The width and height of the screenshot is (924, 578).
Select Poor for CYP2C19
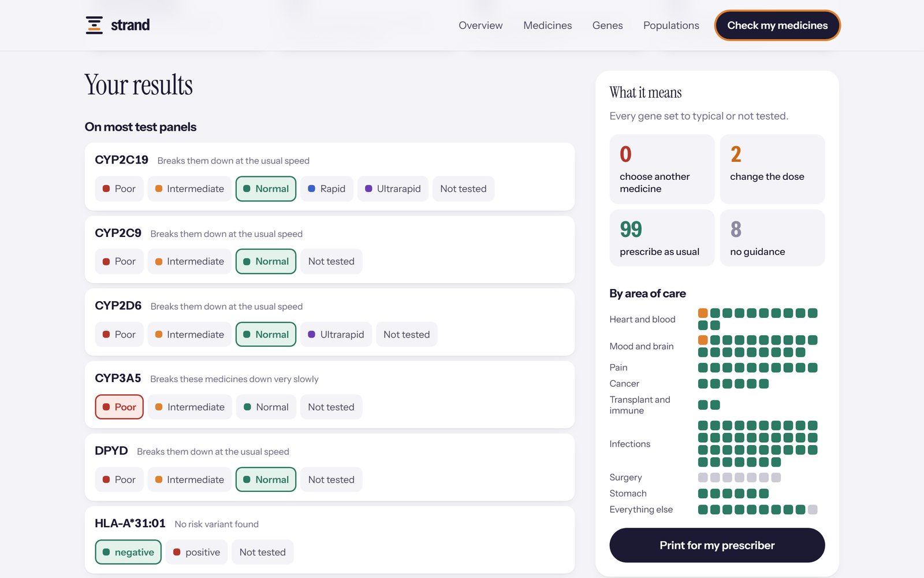[119, 189]
